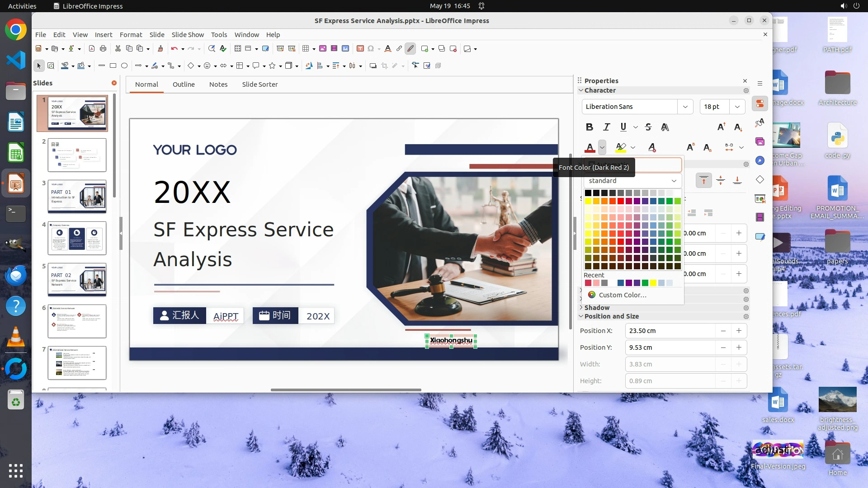Screen dimensions: 868x488
Task: Open the Navigator sidebar deck
Action: click(760, 161)
